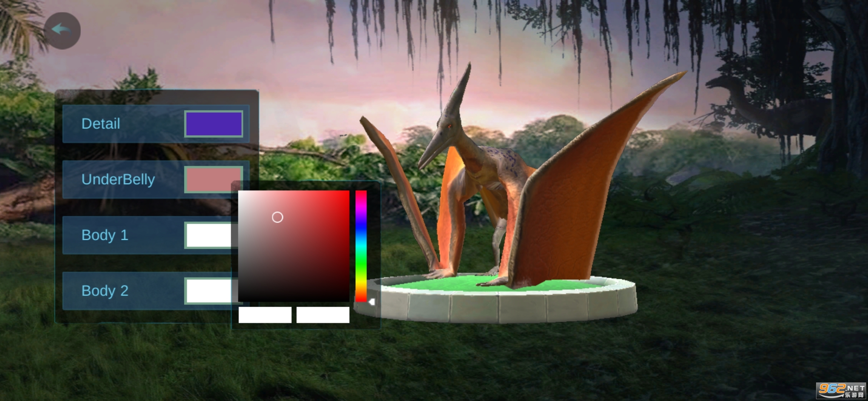868x401 pixels.
Task: Select the Detail color option label
Action: click(x=101, y=124)
